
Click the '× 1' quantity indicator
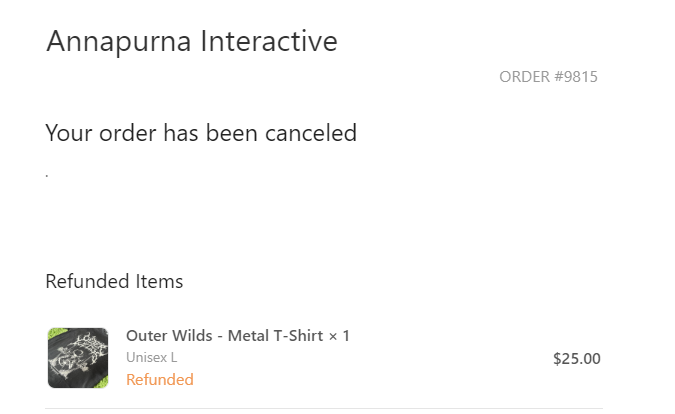[339, 336]
